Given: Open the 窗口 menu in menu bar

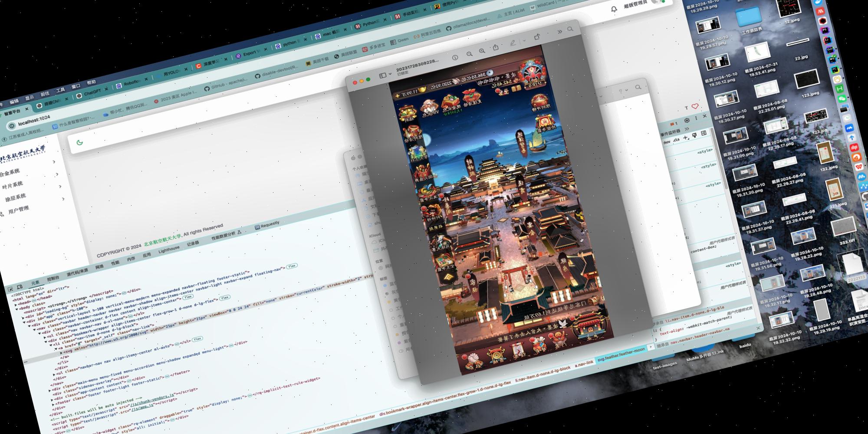Looking at the screenshot, I should click(x=76, y=86).
